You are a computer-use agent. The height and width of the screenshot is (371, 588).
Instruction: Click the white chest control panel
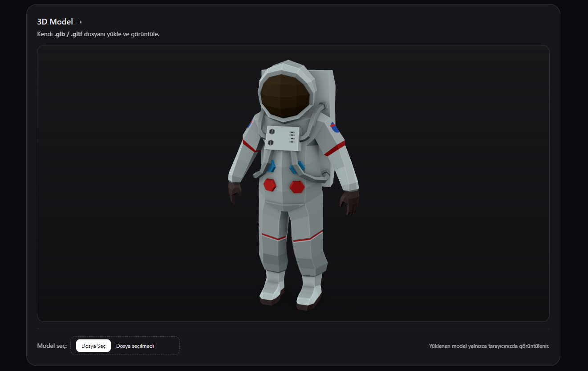pos(282,137)
